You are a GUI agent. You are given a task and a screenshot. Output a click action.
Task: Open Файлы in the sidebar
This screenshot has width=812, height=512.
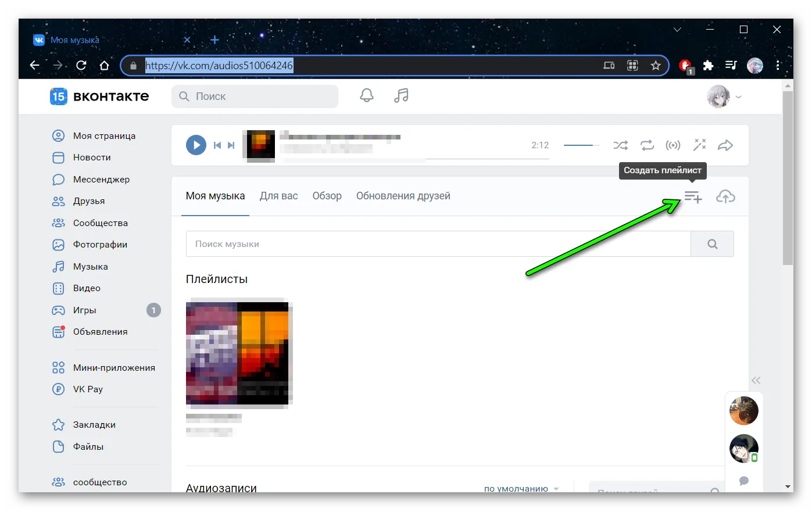tap(88, 447)
